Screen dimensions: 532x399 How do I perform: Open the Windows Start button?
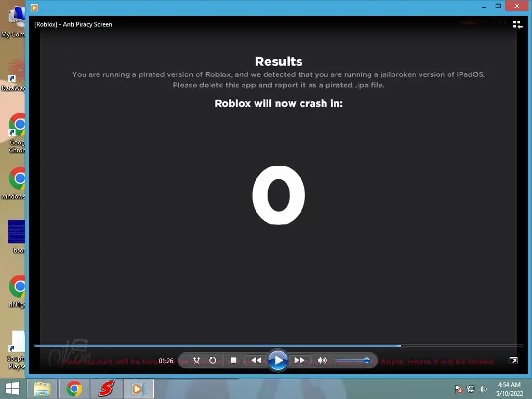tap(12, 389)
